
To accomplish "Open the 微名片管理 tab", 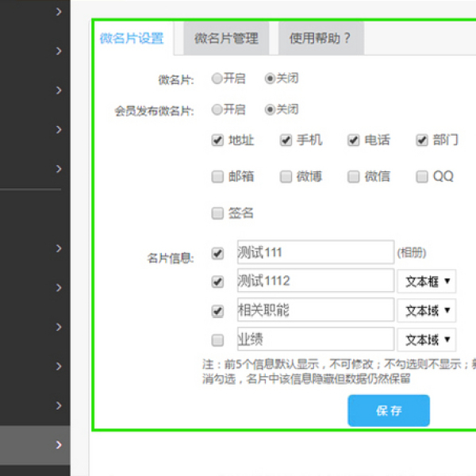I will [x=226, y=38].
